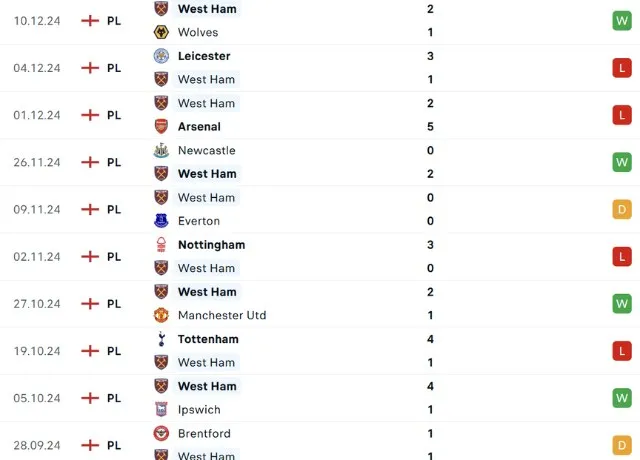This screenshot has height=460, width=640.
Task: Click the win badge for Wolves match
Action: [623, 20]
